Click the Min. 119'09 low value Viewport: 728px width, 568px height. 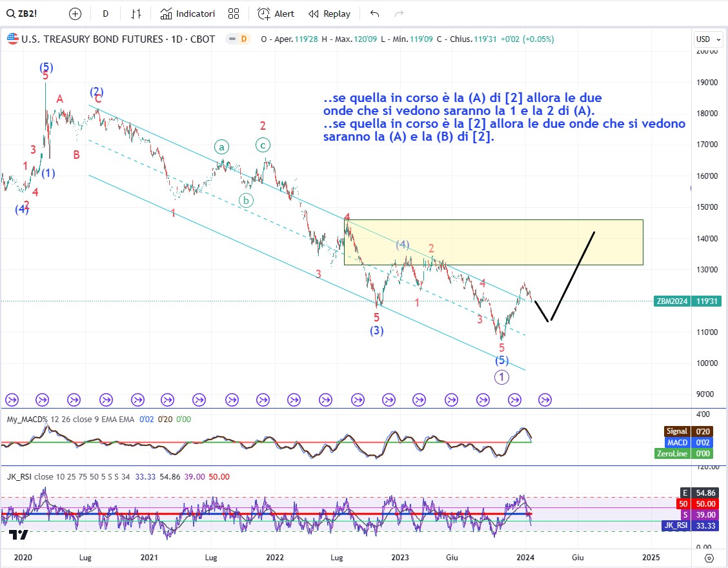pos(407,39)
